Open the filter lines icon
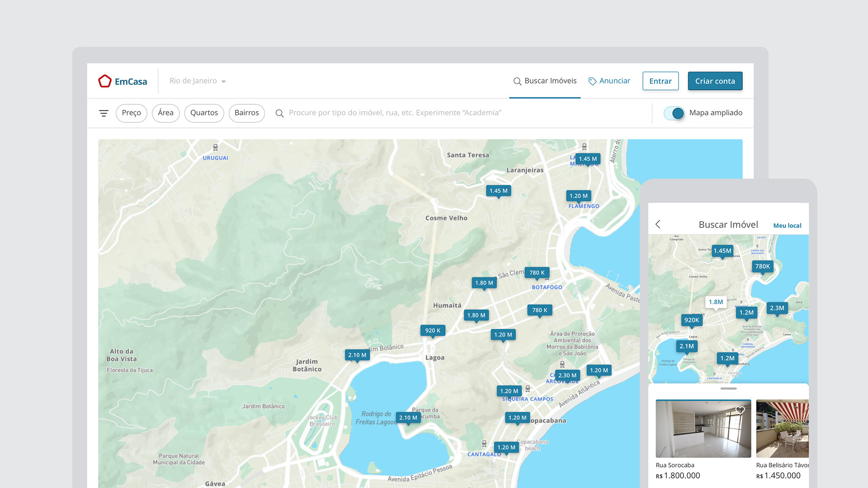868x488 pixels. 104,113
